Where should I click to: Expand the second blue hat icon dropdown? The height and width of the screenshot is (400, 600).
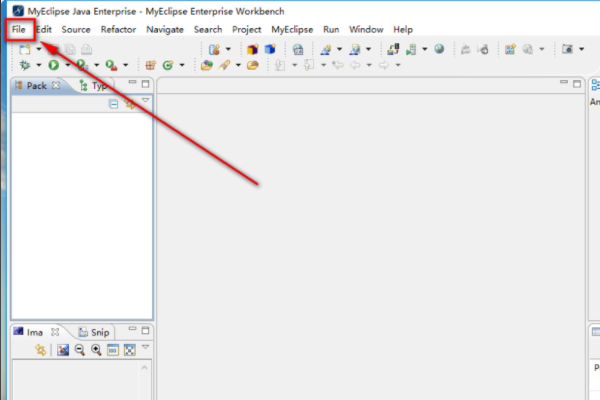tap(368, 49)
